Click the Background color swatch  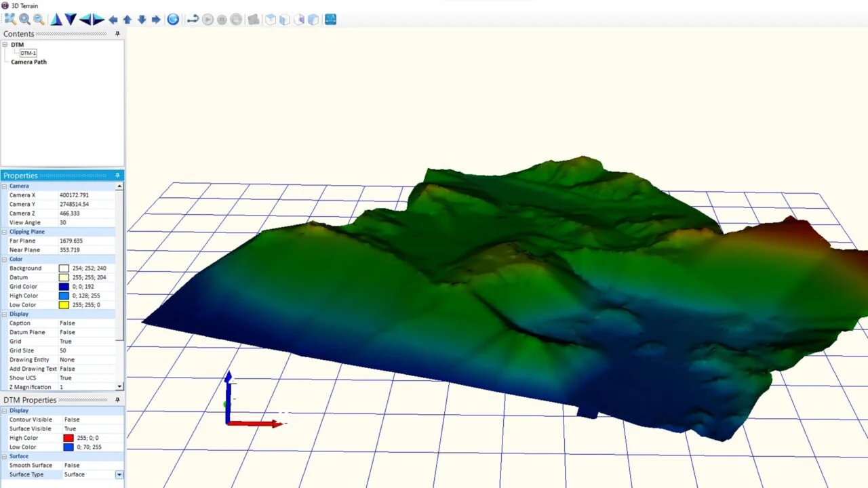[64, 268]
